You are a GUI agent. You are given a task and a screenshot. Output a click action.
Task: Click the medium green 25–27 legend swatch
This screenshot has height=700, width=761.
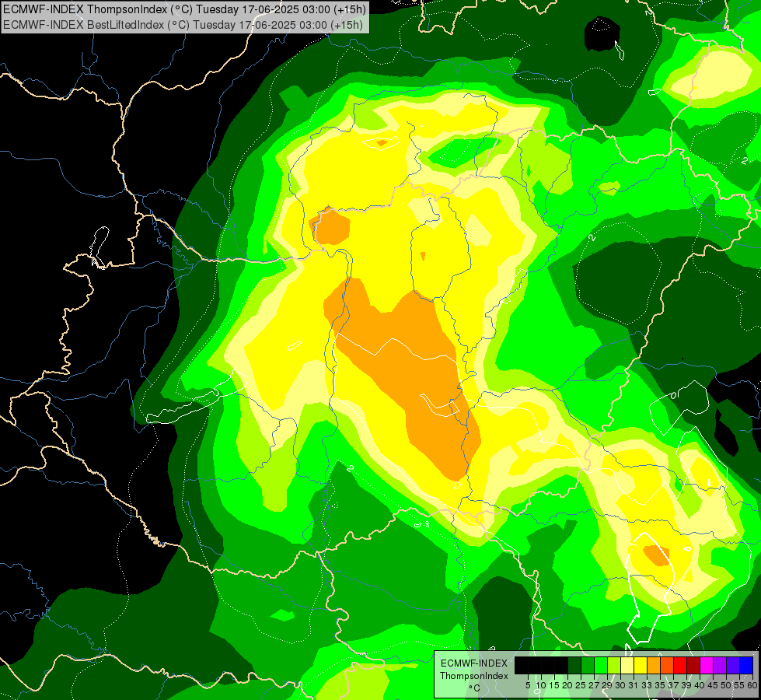click(588, 665)
